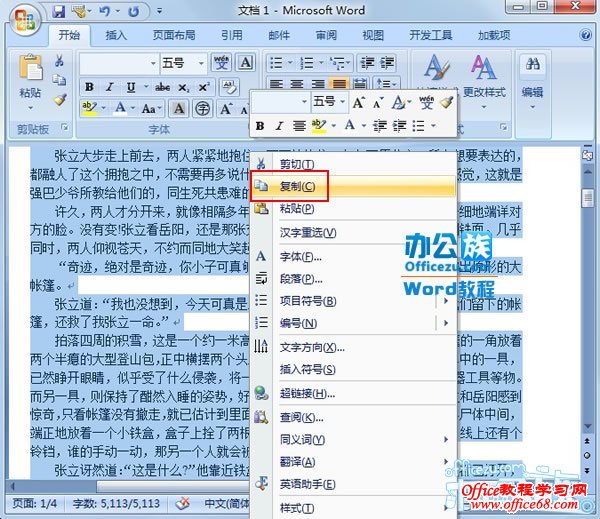Center text in ribbon paragraph group

click(x=297, y=83)
